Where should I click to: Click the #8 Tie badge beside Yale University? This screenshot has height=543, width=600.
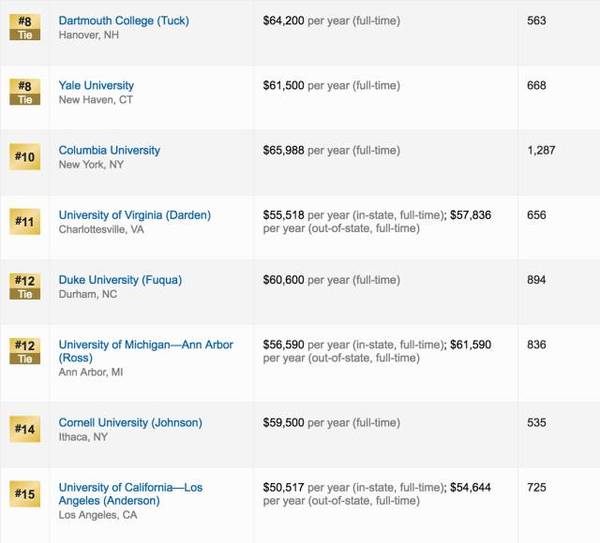coord(24,92)
